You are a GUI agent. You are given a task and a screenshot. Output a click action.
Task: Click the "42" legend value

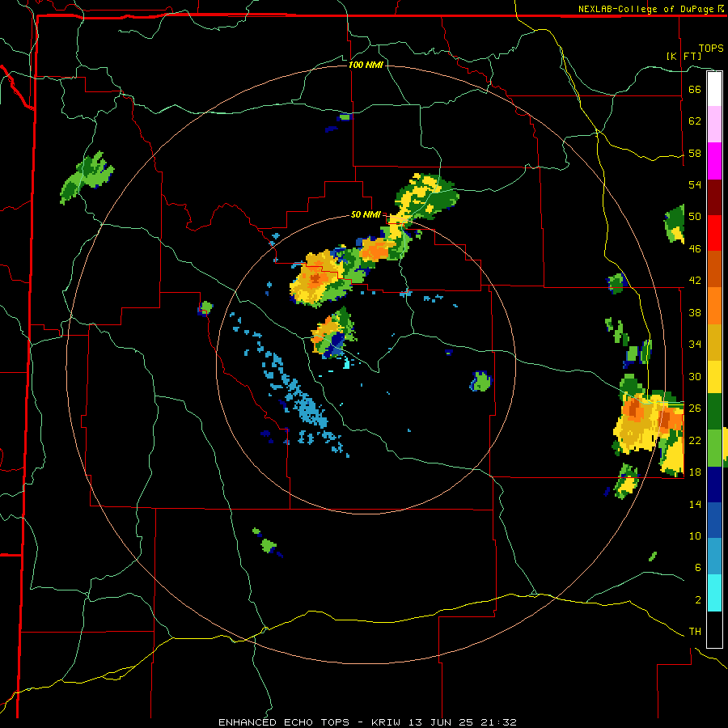(695, 281)
